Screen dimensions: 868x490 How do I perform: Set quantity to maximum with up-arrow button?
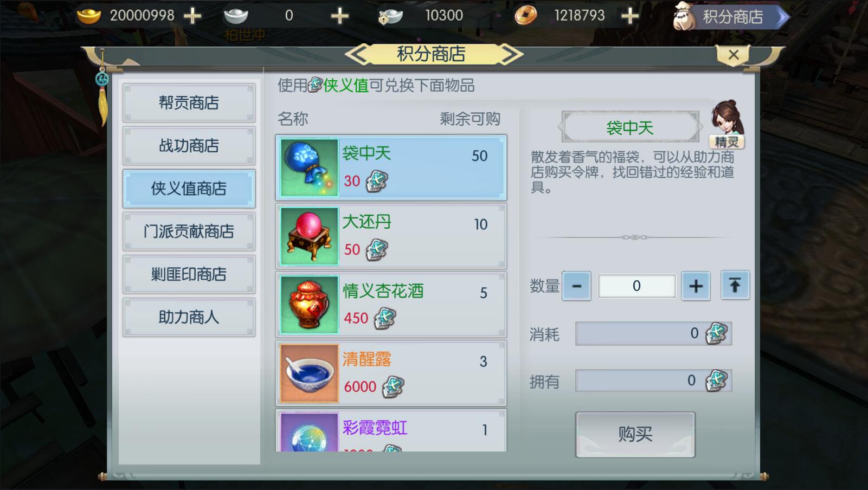click(735, 285)
